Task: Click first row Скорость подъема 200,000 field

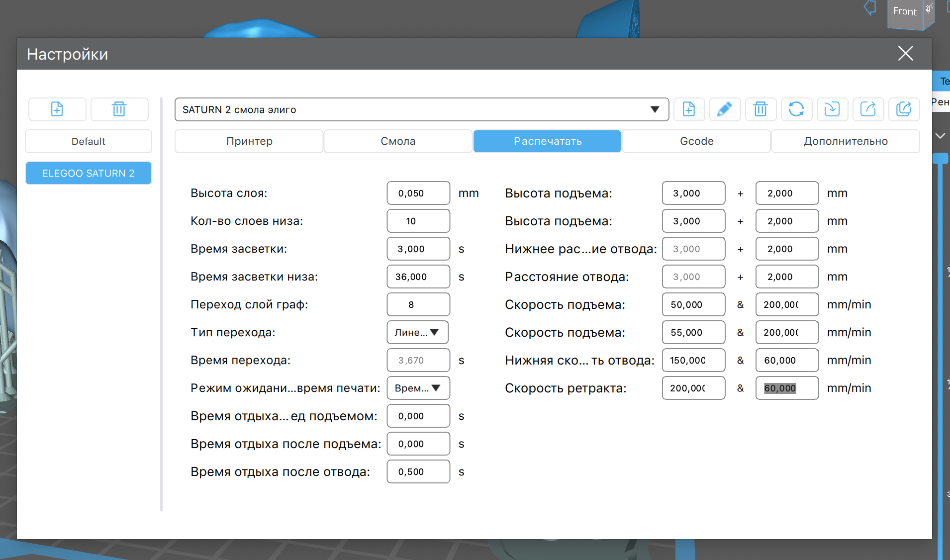Action: tap(787, 304)
